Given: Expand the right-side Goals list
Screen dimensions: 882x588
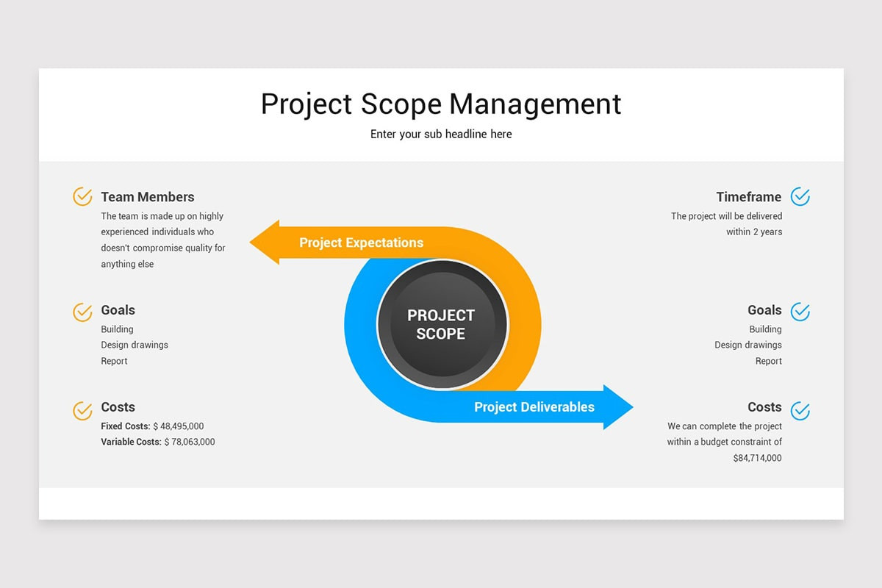Looking at the screenshot, I should [x=747, y=345].
